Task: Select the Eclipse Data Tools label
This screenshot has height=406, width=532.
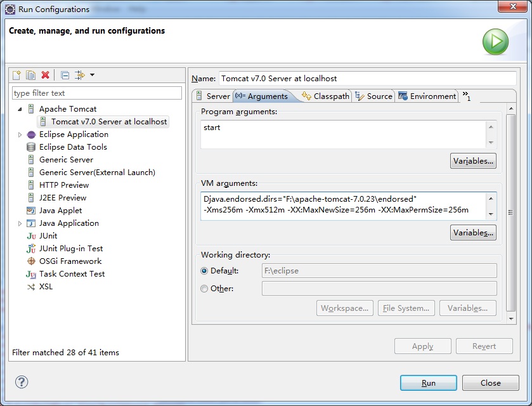Action: pos(73,147)
